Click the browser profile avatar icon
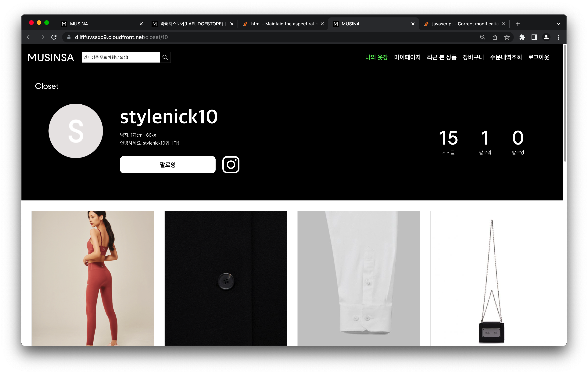588x374 pixels. pos(546,37)
